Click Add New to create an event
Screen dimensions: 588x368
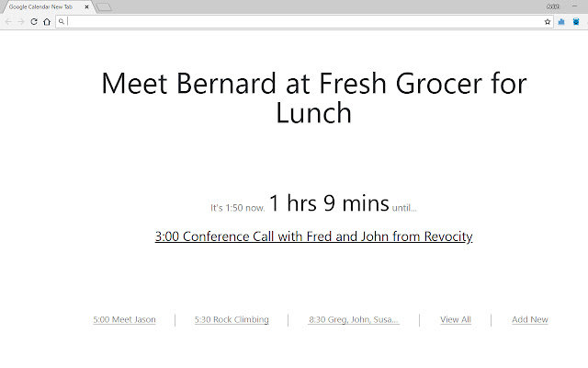[530, 320]
